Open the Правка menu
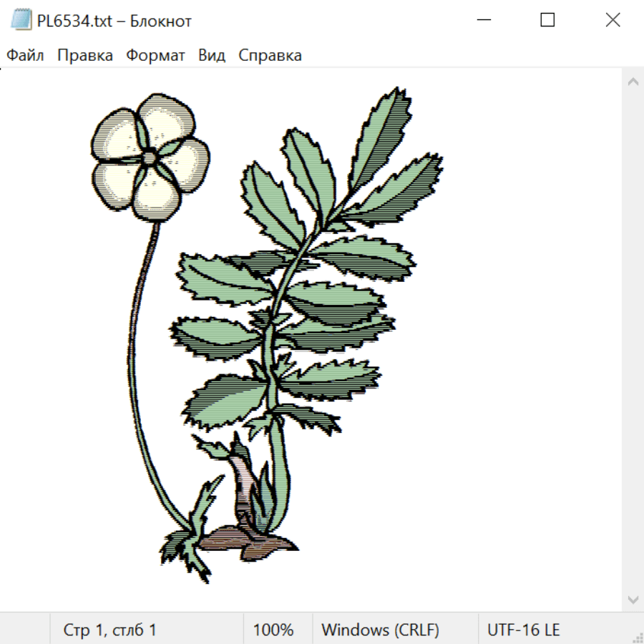 [x=85, y=55]
